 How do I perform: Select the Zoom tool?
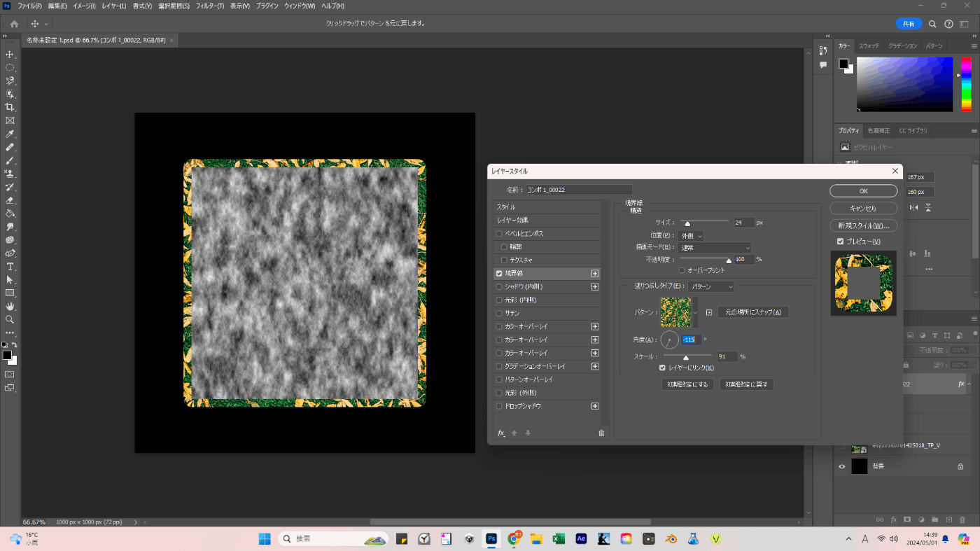pos(10,319)
